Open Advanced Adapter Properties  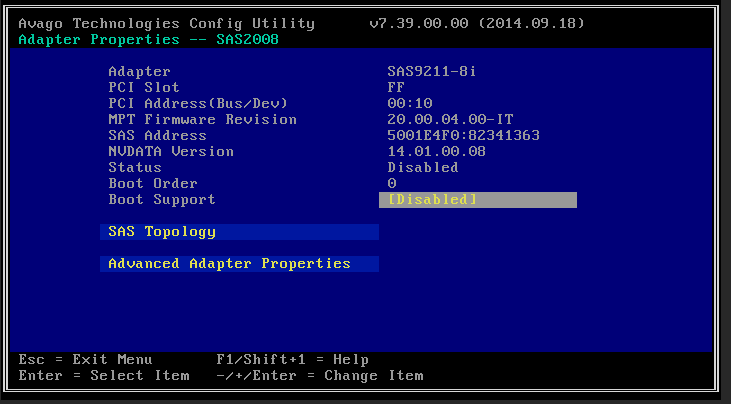[x=239, y=264]
